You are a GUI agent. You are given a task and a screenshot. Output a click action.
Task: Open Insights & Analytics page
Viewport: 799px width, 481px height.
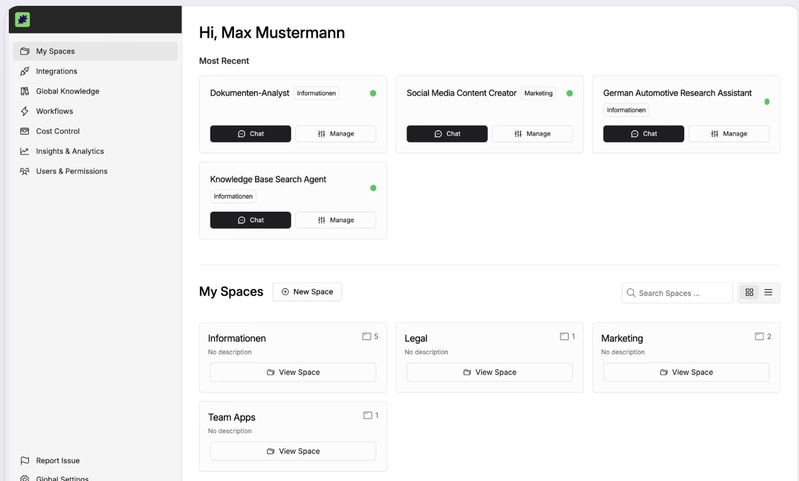coord(69,151)
